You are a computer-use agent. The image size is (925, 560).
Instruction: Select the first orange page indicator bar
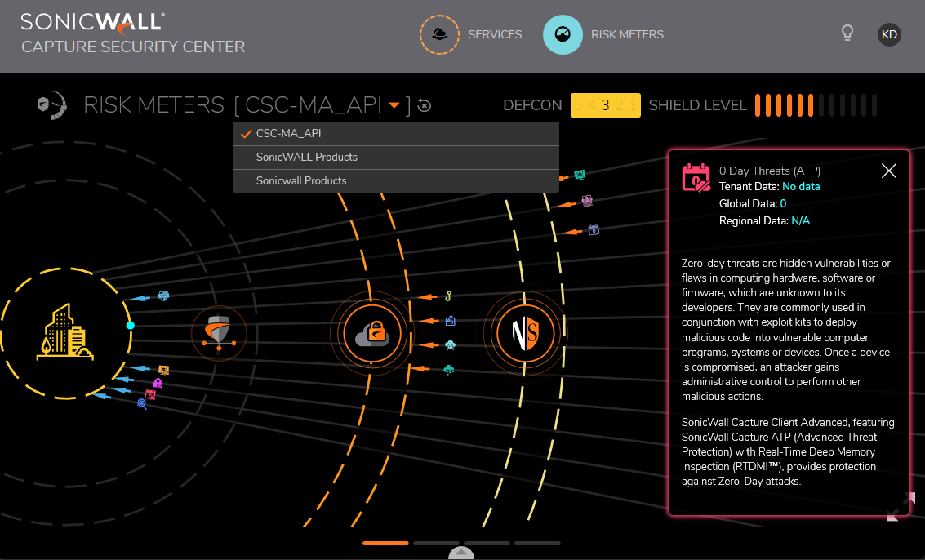pyautogui.click(x=386, y=543)
